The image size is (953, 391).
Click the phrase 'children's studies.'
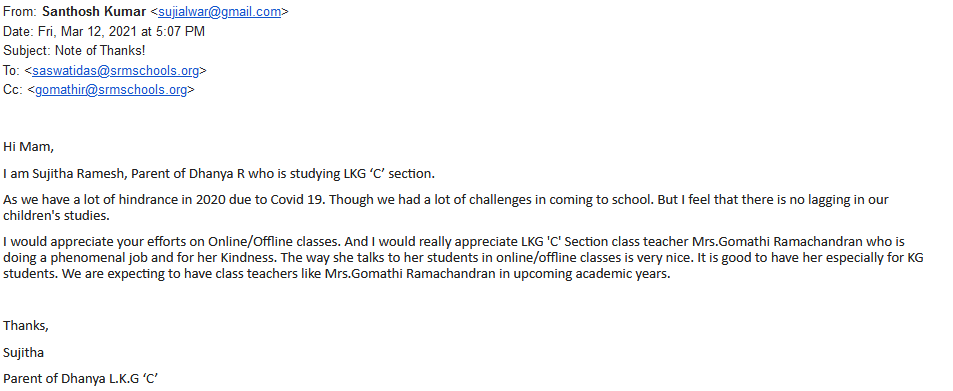pos(57,216)
